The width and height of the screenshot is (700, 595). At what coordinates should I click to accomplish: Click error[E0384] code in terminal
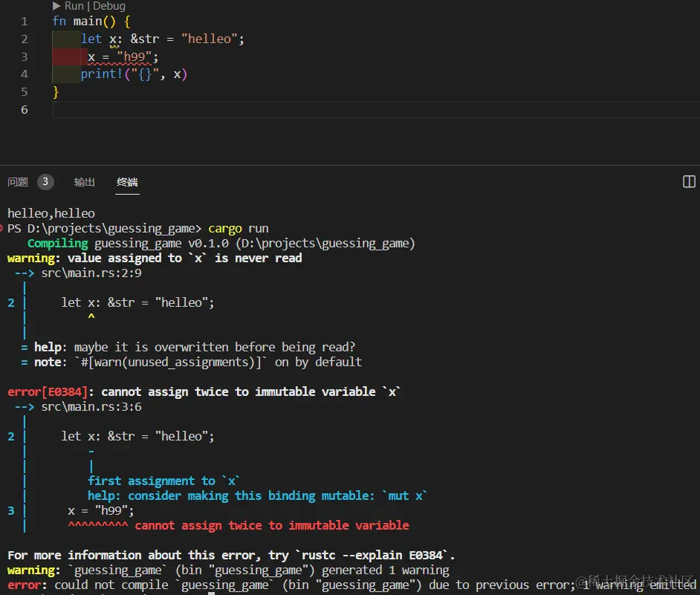click(x=48, y=392)
